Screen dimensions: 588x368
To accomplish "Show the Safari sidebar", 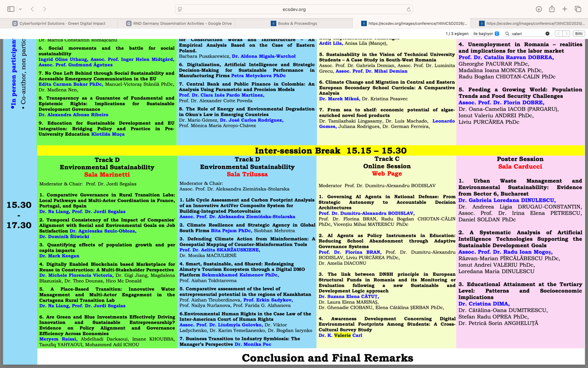I will pyautogui.click(x=11, y=9).
